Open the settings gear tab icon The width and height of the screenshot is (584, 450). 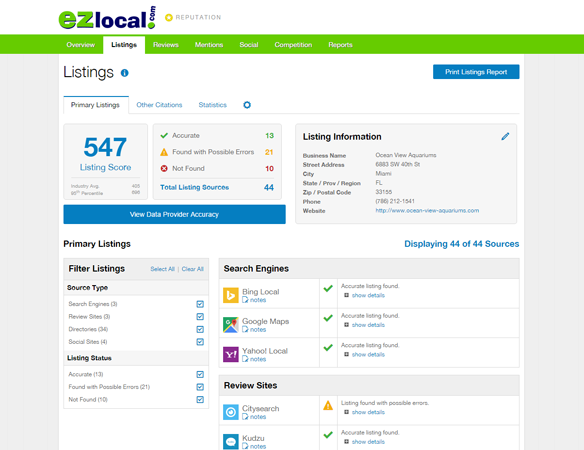(x=247, y=105)
